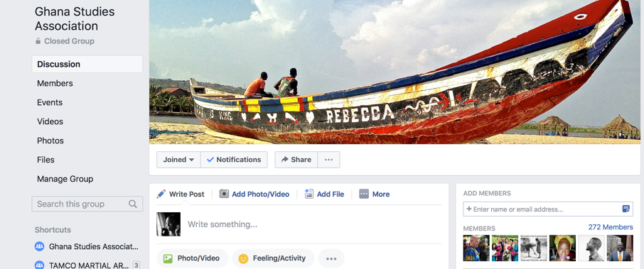Viewport: 644px width, 269px height.
Task: Click the Add File document icon
Action: pos(309,194)
